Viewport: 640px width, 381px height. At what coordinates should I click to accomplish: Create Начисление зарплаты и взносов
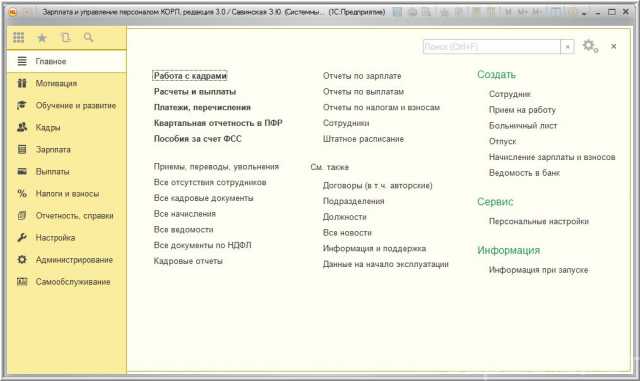tap(552, 157)
